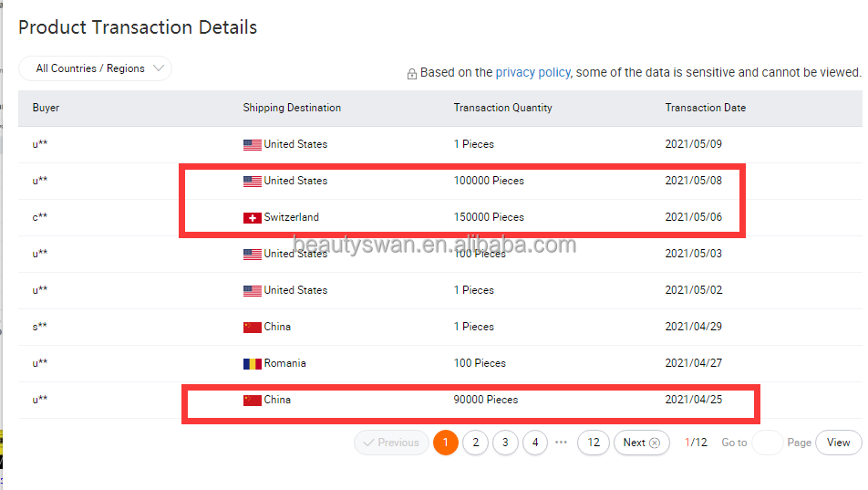Click the United States flag in first row
The height and width of the screenshot is (490, 868).
tap(253, 145)
